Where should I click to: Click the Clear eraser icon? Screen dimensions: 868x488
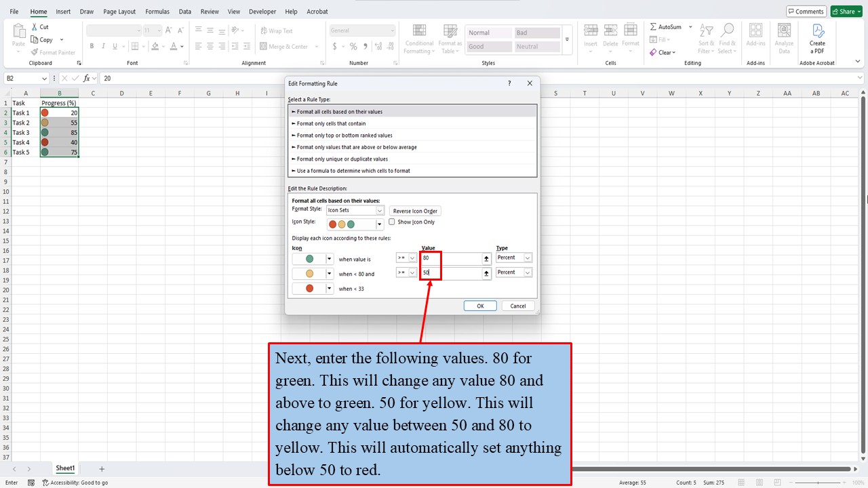click(x=653, y=53)
